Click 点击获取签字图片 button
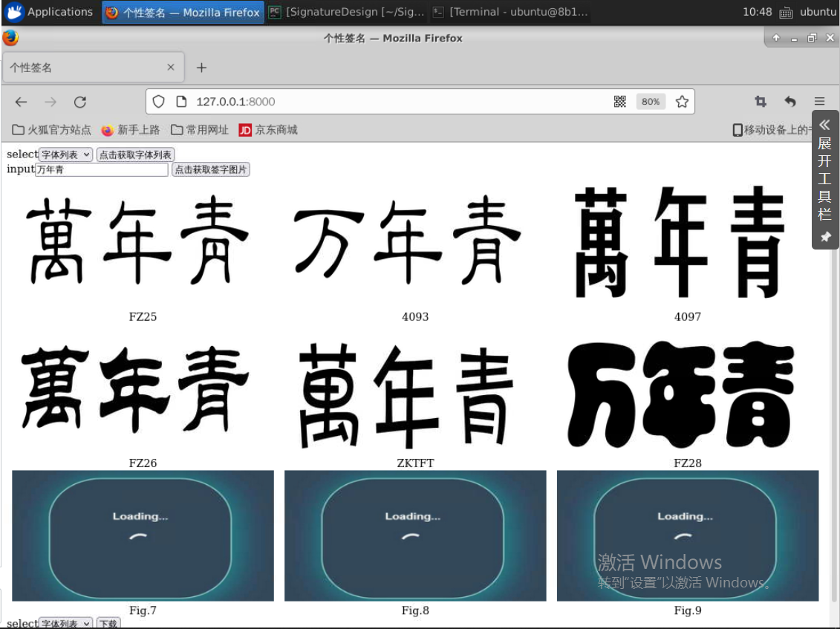The width and height of the screenshot is (840, 629). (211, 169)
